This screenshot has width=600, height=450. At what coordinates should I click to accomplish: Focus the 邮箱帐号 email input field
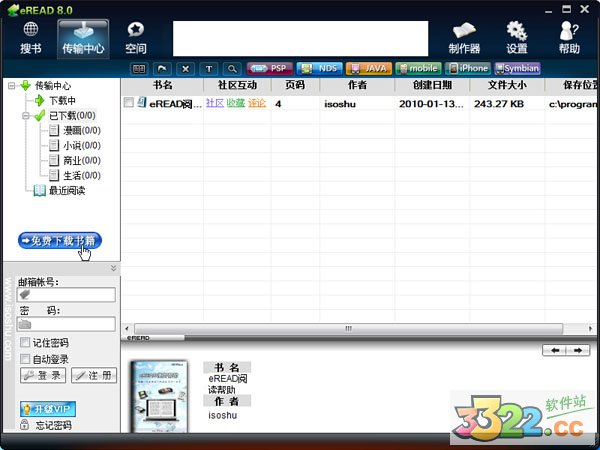pyautogui.click(x=66, y=295)
